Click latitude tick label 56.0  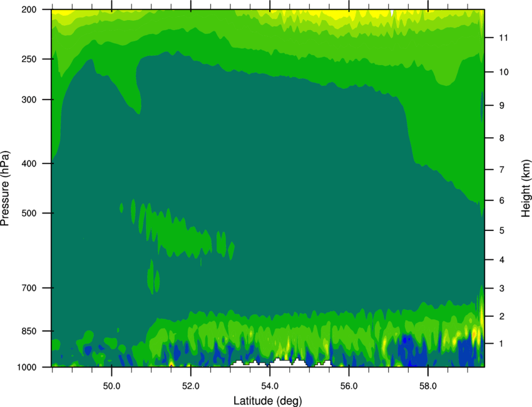[x=349, y=386]
